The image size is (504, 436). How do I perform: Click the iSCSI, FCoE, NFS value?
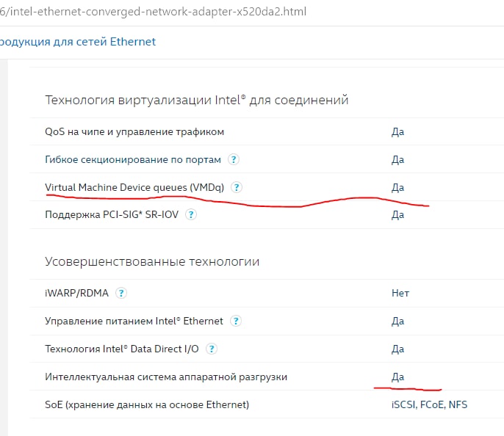429,404
